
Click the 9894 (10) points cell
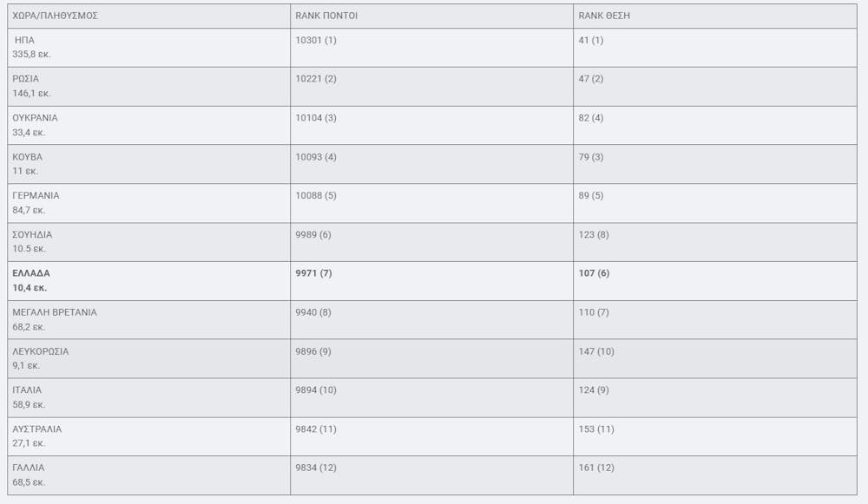(x=316, y=390)
